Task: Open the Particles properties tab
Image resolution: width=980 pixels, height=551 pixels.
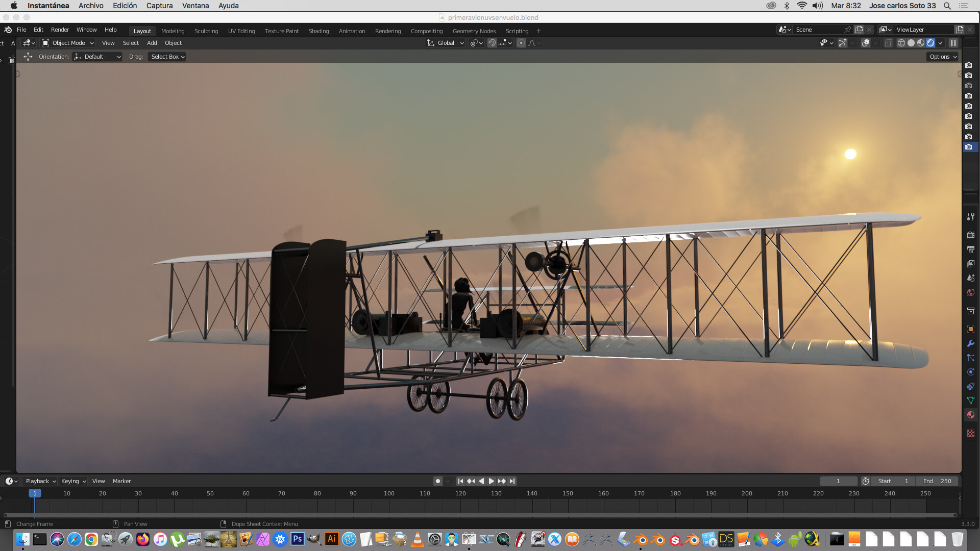Action: coord(970,358)
